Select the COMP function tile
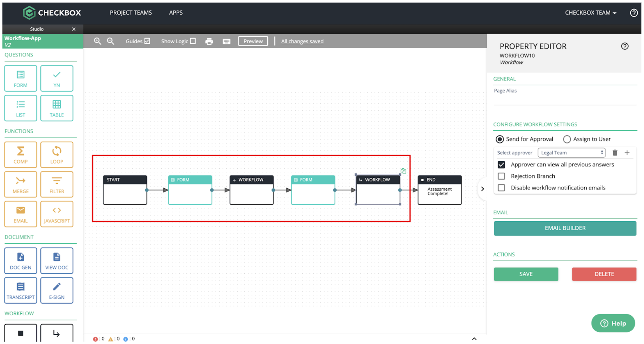644x344 pixels. 21,155
